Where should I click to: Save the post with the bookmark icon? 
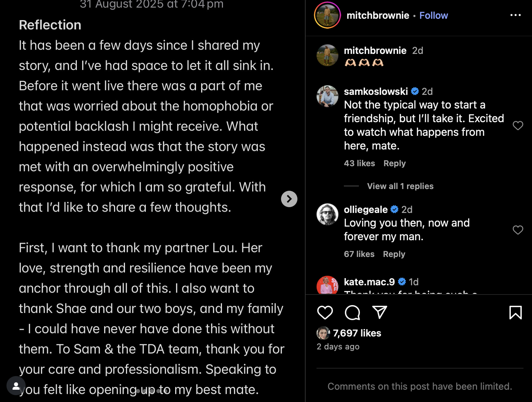pos(515,312)
